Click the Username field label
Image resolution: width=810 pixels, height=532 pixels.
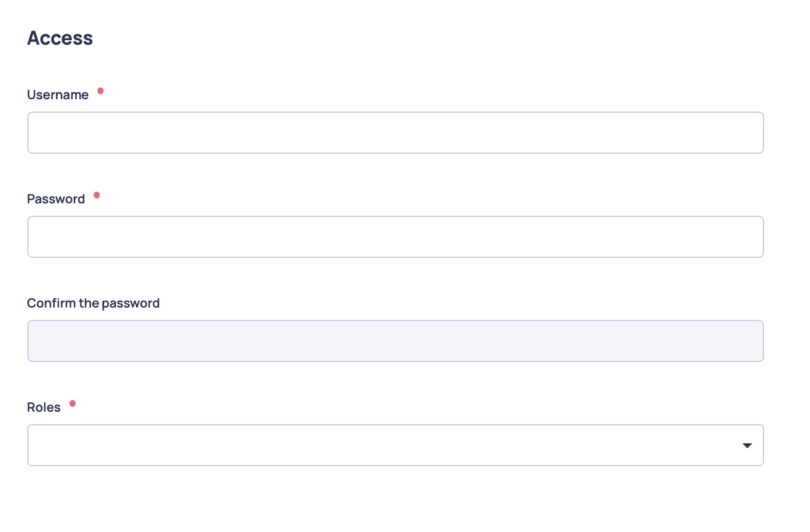(x=58, y=95)
